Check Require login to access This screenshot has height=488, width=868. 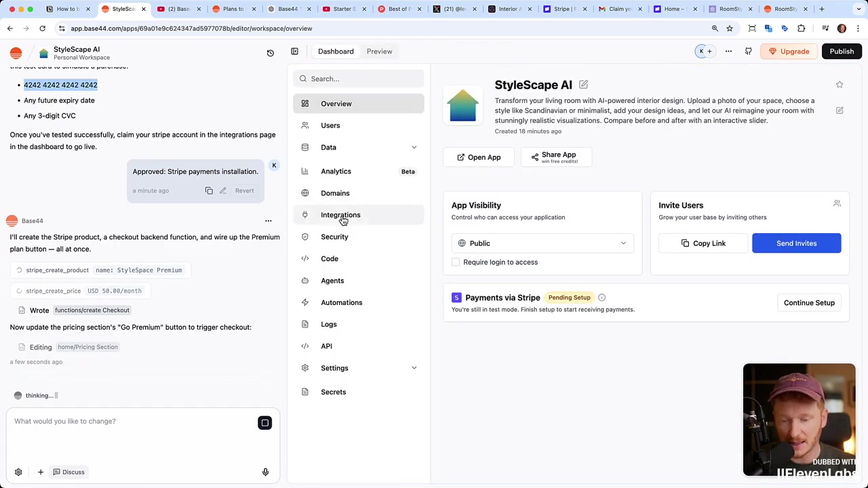pos(456,262)
